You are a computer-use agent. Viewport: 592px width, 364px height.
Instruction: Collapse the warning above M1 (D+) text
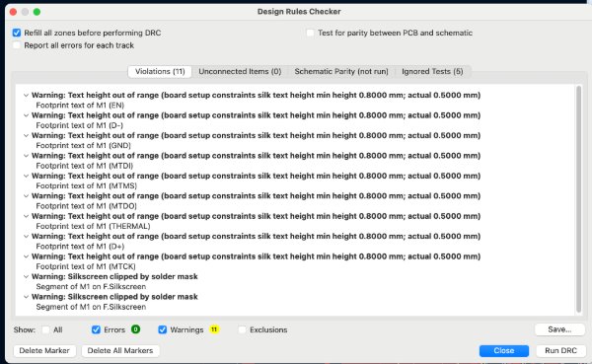pyautogui.click(x=26, y=237)
